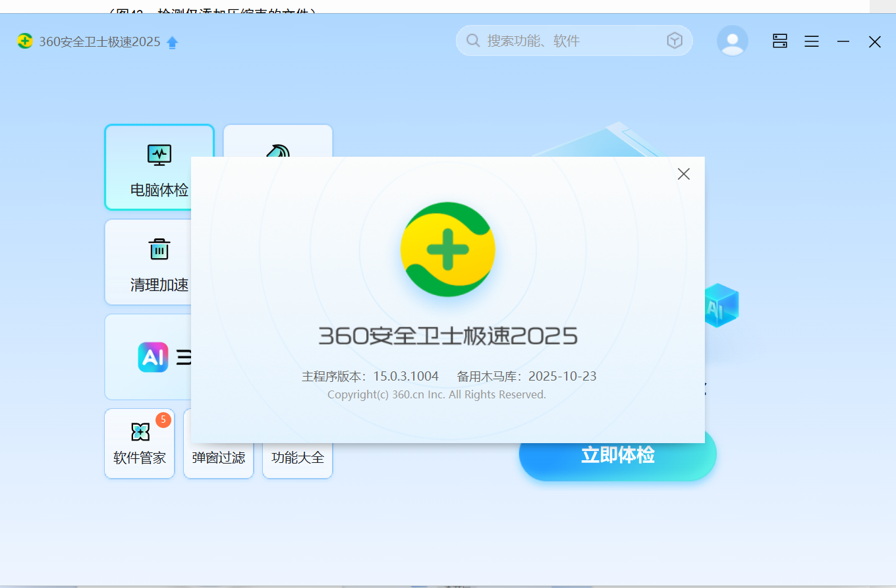Click the orange badge showing 5
896x588 pixels.
[163, 419]
